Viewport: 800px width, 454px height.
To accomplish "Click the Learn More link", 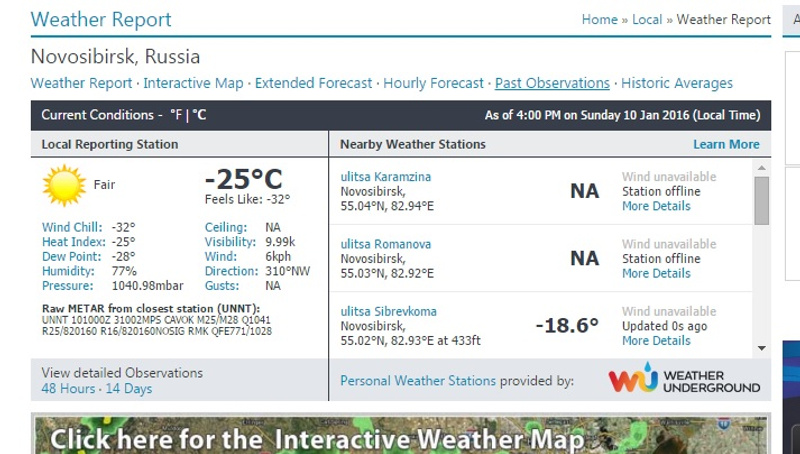I will 726,144.
